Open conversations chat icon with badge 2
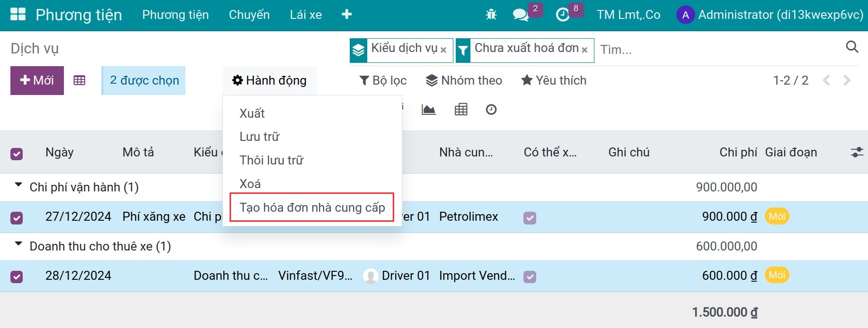868x328 pixels. [521, 15]
